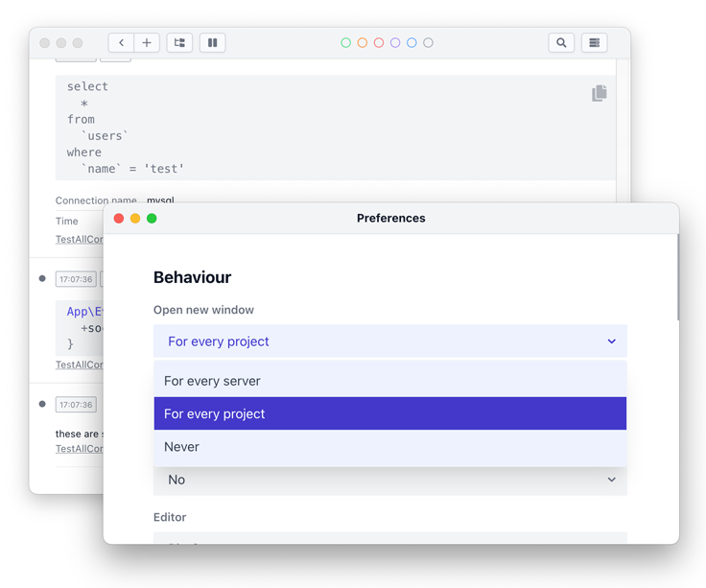Click the TestAllCor link under Time row
706x588 pixels.
pos(80,240)
